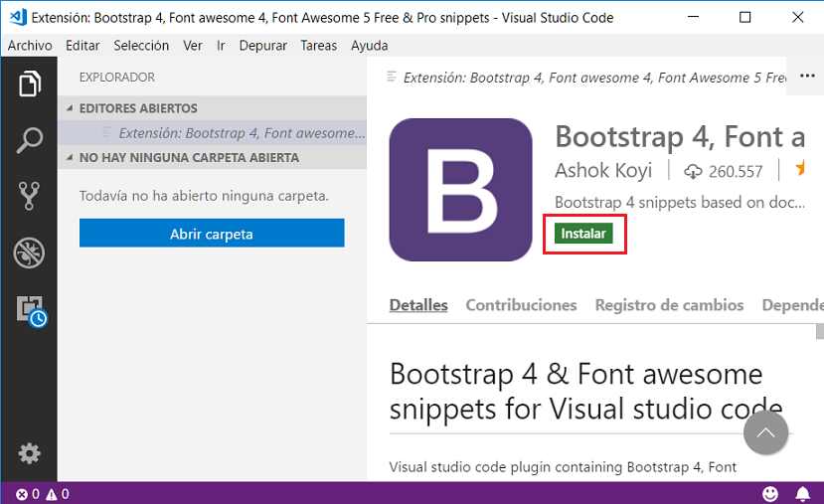
Task: Open the Ayuda menu
Action: point(370,46)
